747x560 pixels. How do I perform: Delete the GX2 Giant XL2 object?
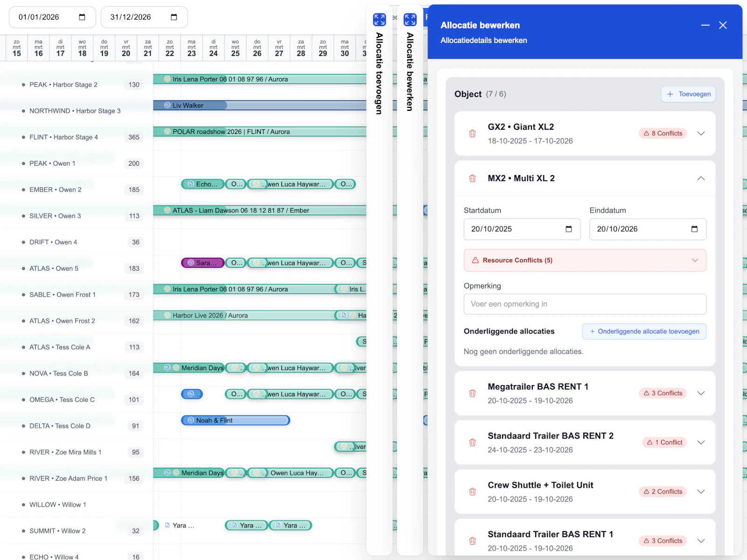point(472,133)
